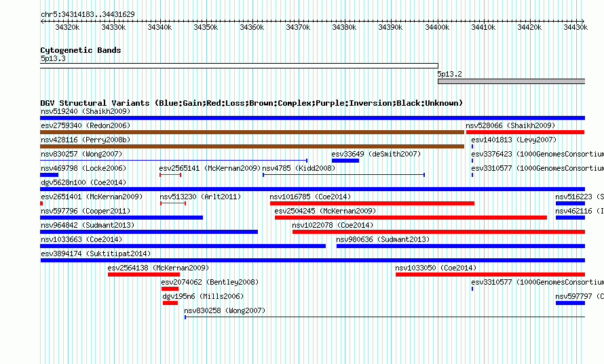This screenshot has width=604, height=364.
Task: Open the esv1401813 (Levy2007) variant label
Action: click(x=514, y=140)
